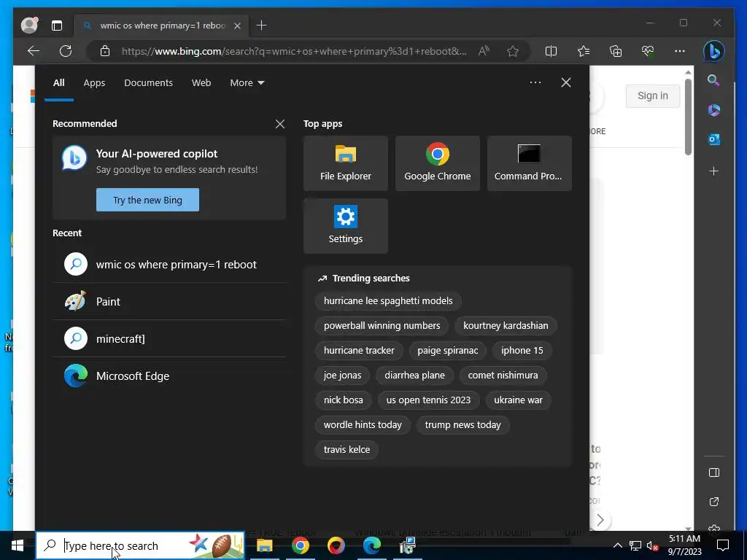Select trending 'travis kelce'
Screen dimensions: 747x560
point(347,449)
